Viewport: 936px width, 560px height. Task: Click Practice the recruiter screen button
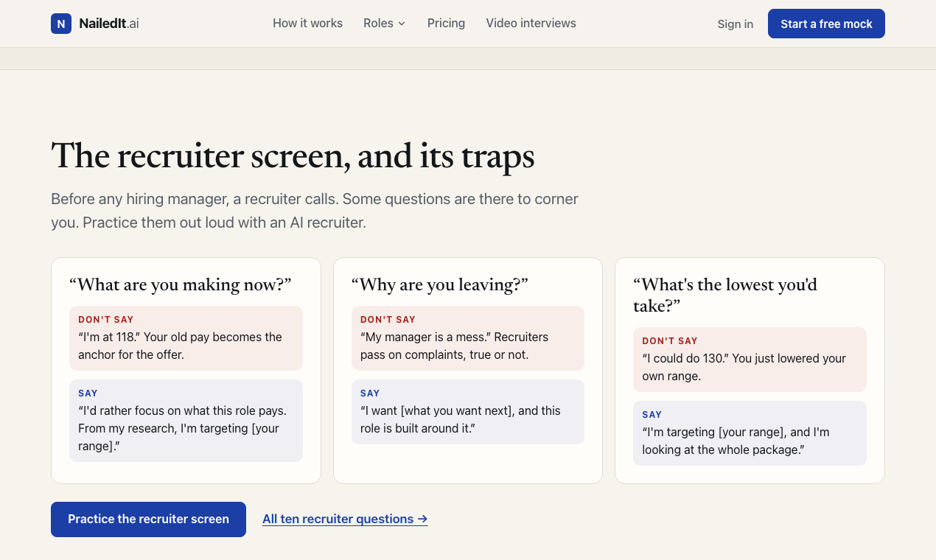click(148, 519)
